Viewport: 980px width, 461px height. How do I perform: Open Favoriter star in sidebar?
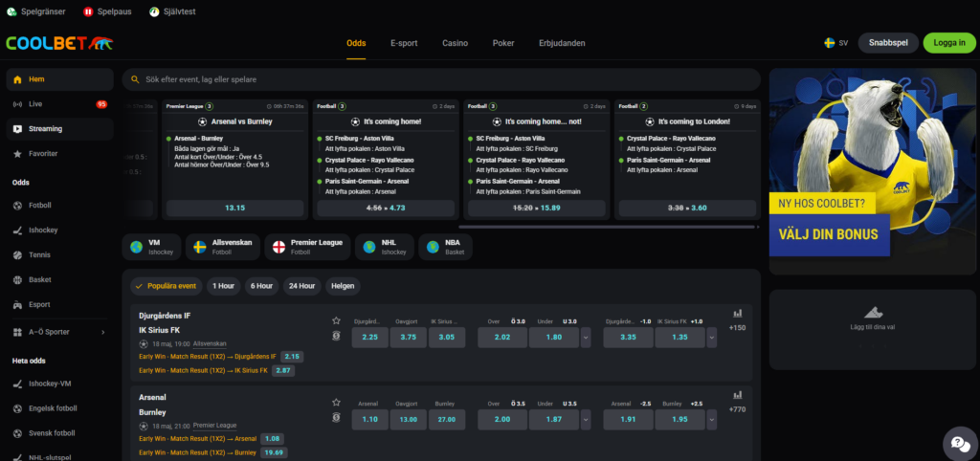[x=17, y=154]
